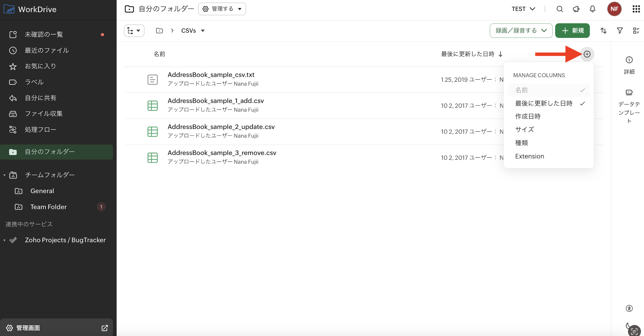Screen dimensions: 644x336
Task: Expand the Zoho Projects / BugTracker tree
Action: pyautogui.click(x=4, y=240)
